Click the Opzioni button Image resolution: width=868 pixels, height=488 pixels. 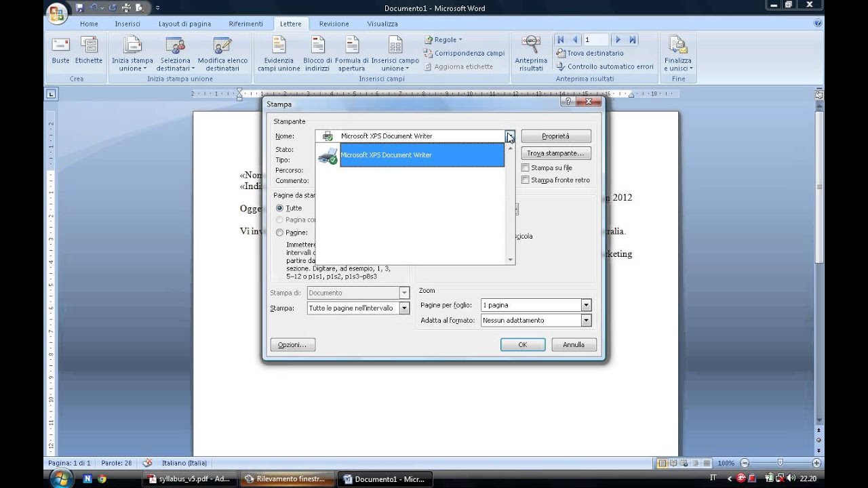(292, 345)
